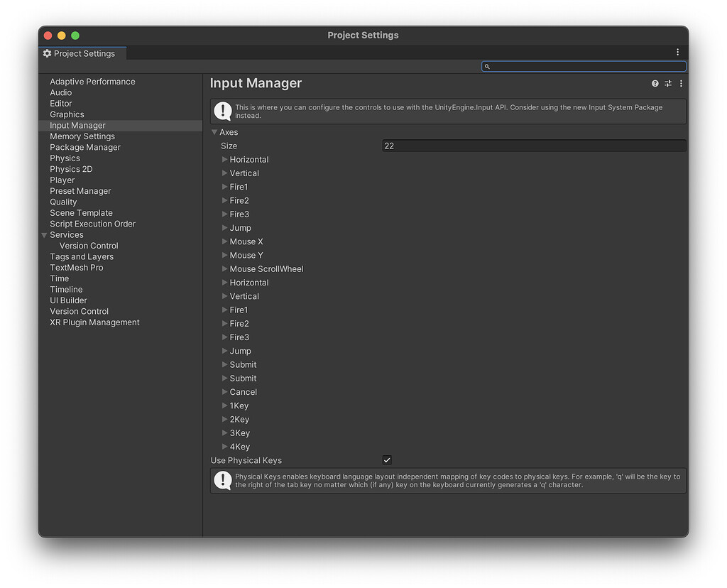The width and height of the screenshot is (727, 588).
Task: Click the presets slider icon in Input Manager header
Action: pyautogui.click(x=667, y=83)
